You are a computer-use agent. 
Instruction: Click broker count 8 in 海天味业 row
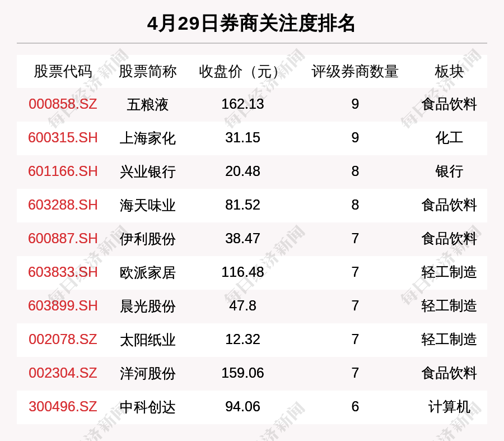tap(355, 205)
